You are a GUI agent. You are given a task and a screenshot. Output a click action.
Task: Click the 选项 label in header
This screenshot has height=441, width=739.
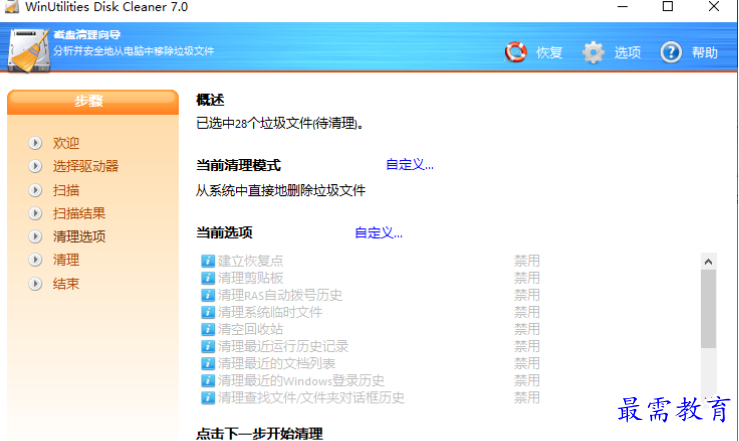point(627,52)
